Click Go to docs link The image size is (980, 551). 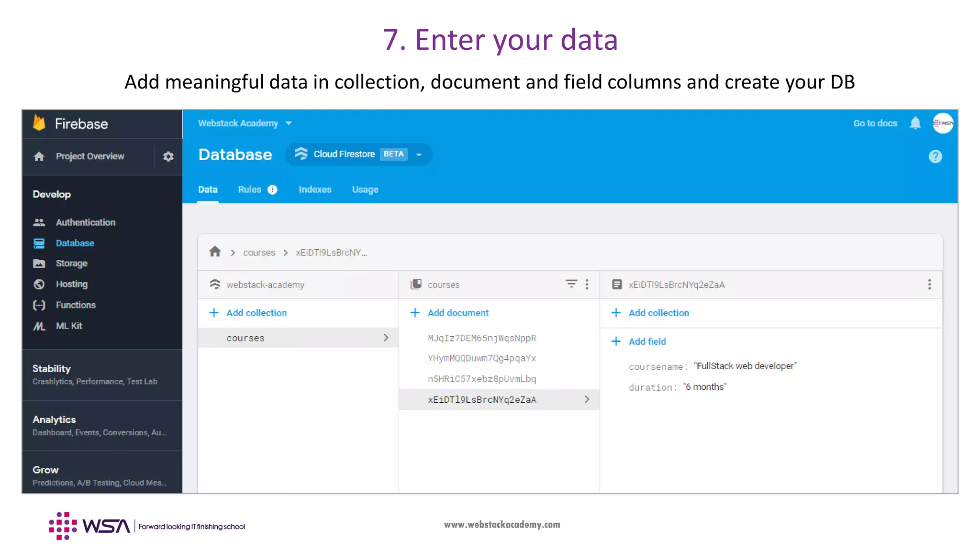click(x=875, y=123)
